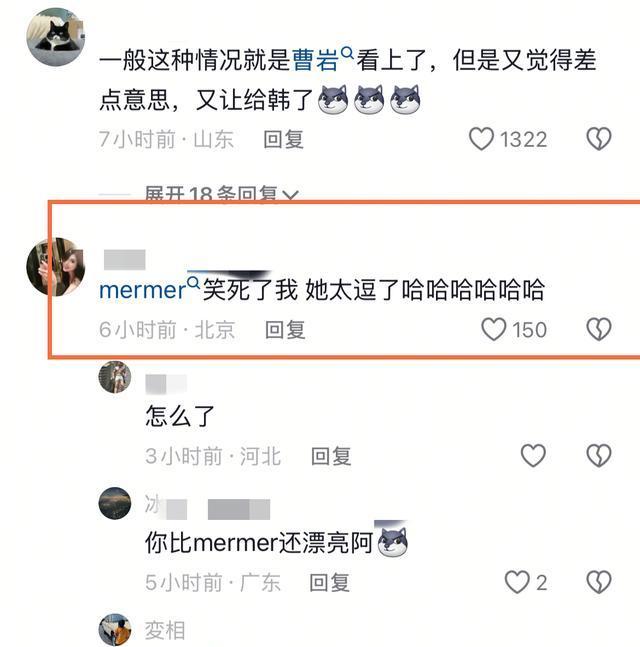
Task: Expand 展开18条回复 replies
Action: [x=221, y=193]
